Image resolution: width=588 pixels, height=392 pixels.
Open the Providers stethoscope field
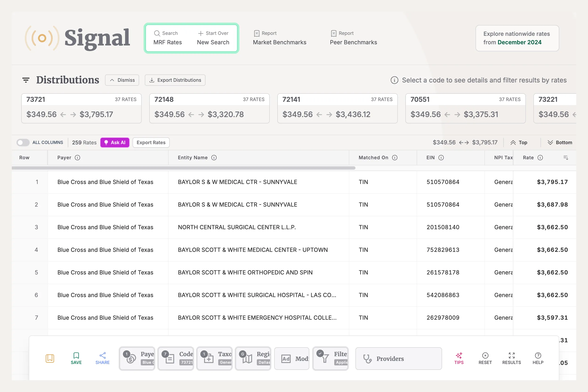(x=399, y=359)
